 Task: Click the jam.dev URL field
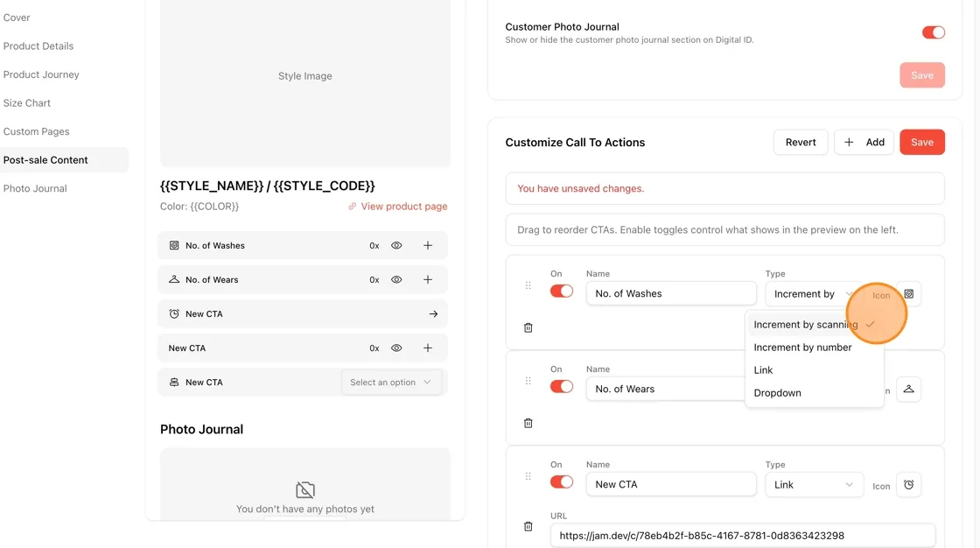[x=743, y=536]
